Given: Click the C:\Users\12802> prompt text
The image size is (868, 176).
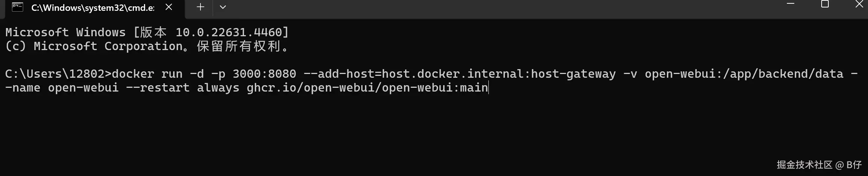Looking at the screenshot, I should coord(58,74).
